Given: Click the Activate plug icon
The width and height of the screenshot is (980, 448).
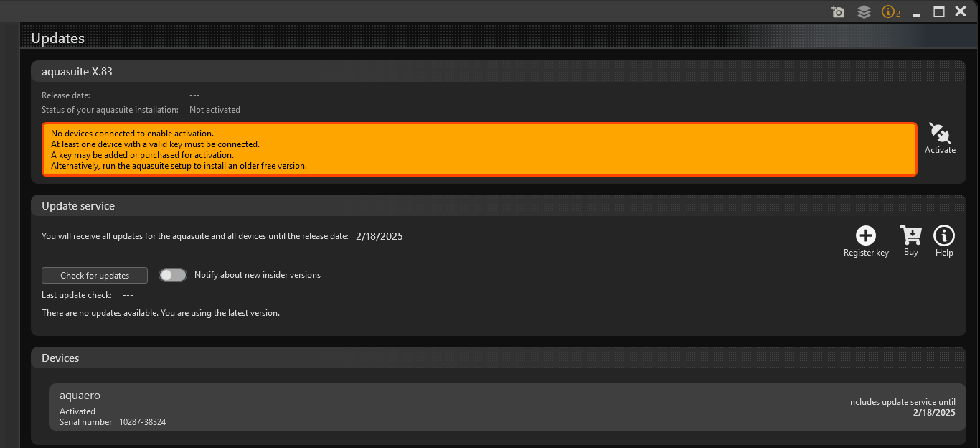Looking at the screenshot, I should [x=940, y=134].
